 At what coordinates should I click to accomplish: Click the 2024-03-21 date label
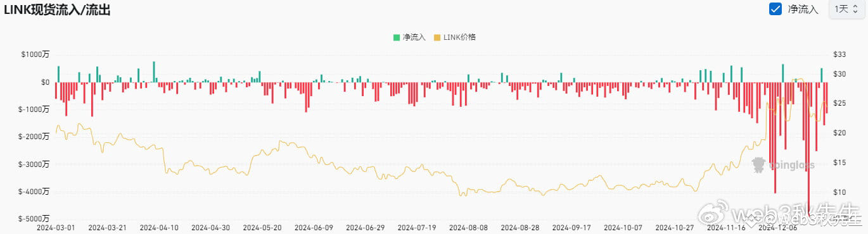tap(107, 227)
